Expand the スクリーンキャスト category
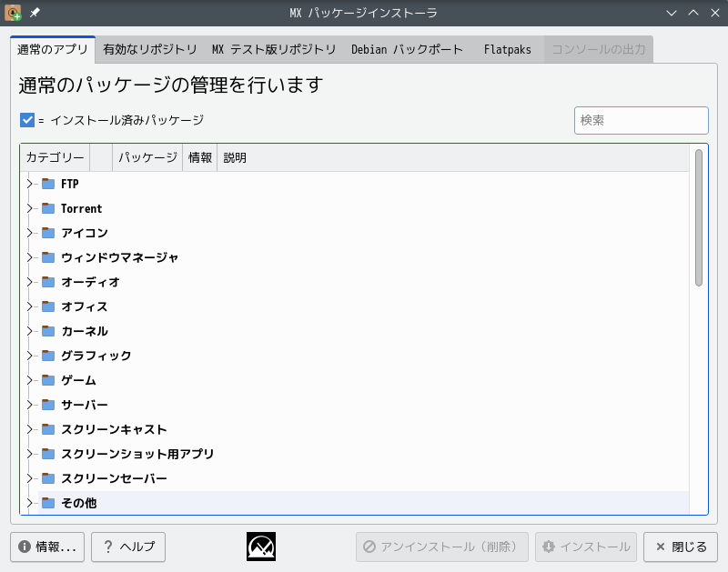 pos(29,429)
